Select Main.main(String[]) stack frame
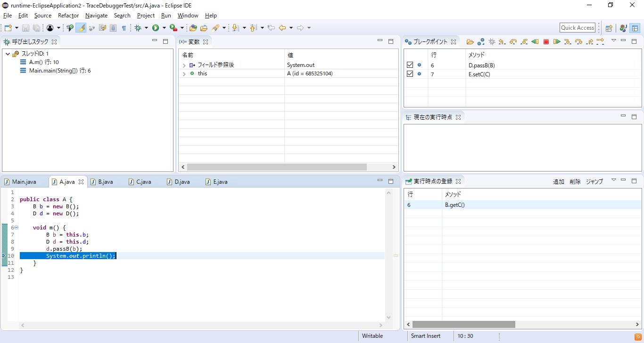Screen dimensions: 644x343 point(59,71)
